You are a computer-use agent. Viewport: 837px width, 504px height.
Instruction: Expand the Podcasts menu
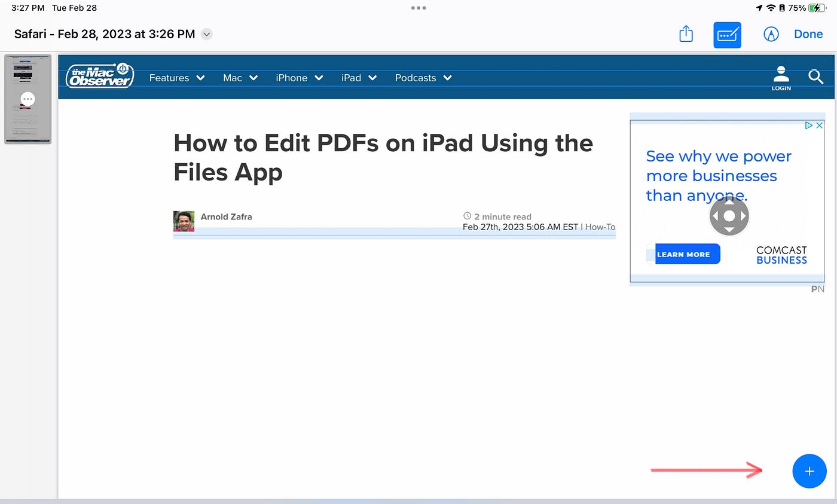(423, 78)
